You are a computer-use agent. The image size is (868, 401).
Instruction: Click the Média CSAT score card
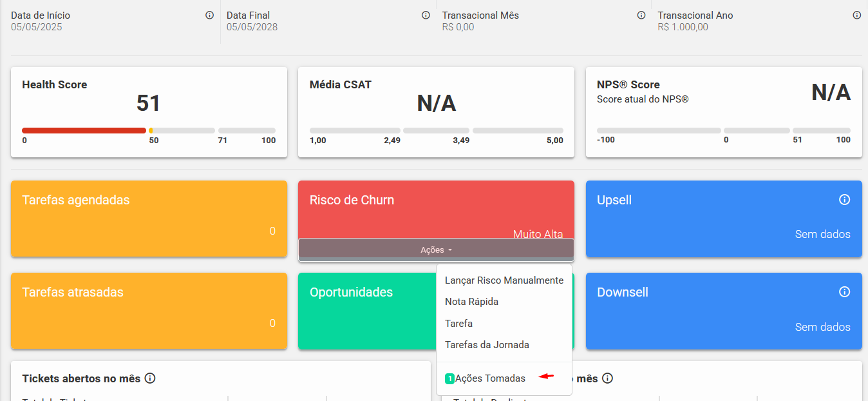coord(436,112)
